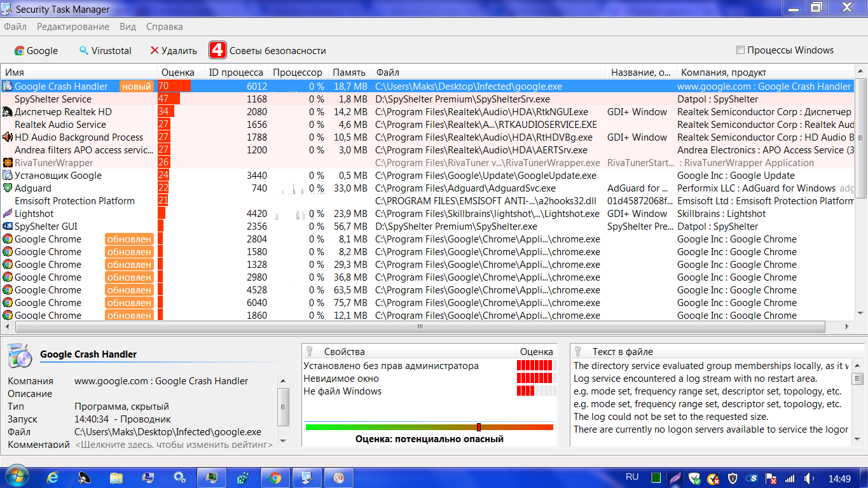
Task: Select the Emsisoft Protection Platform row
Action: tap(428, 201)
